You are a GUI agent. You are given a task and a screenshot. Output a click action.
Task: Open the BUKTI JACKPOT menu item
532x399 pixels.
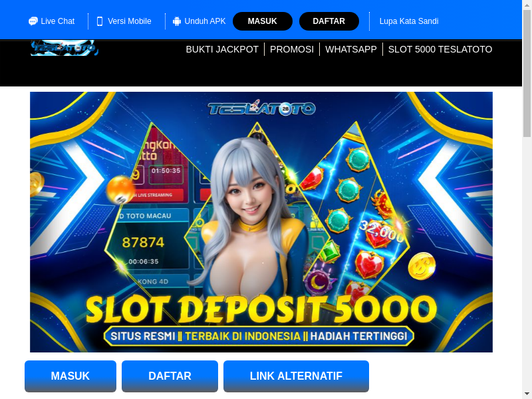[222, 49]
